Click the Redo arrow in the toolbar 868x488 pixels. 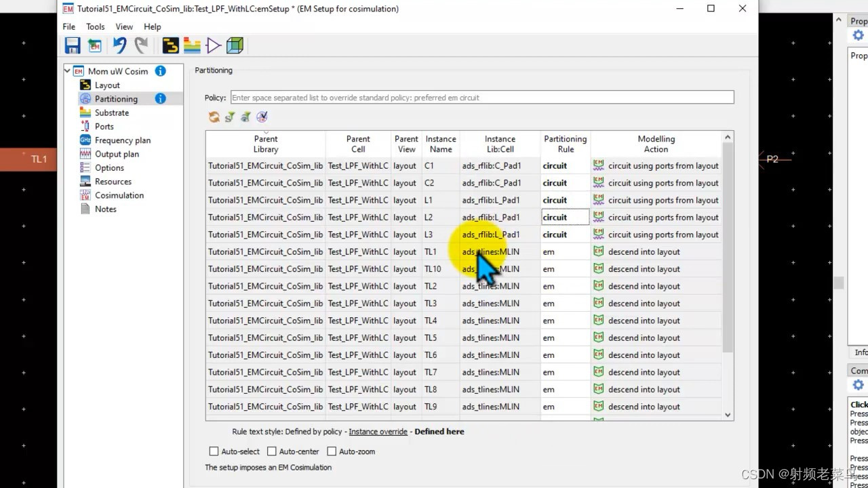(x=140, y=45)
